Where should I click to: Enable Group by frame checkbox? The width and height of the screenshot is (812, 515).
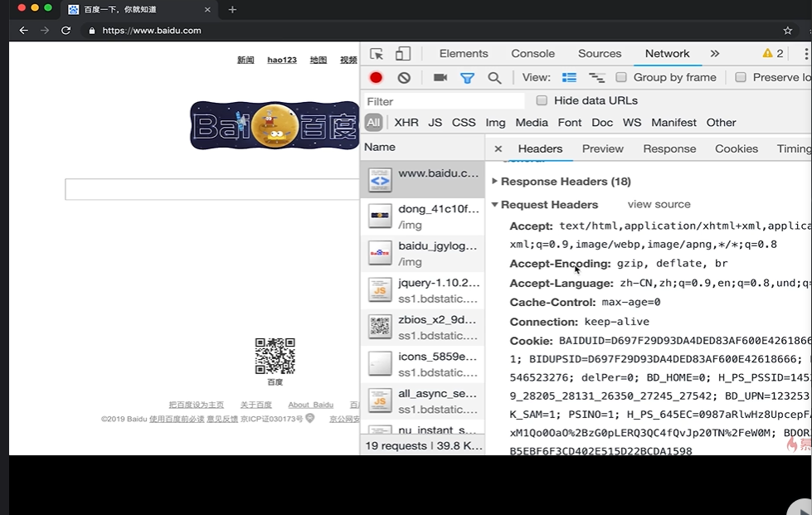pos(621,77)
